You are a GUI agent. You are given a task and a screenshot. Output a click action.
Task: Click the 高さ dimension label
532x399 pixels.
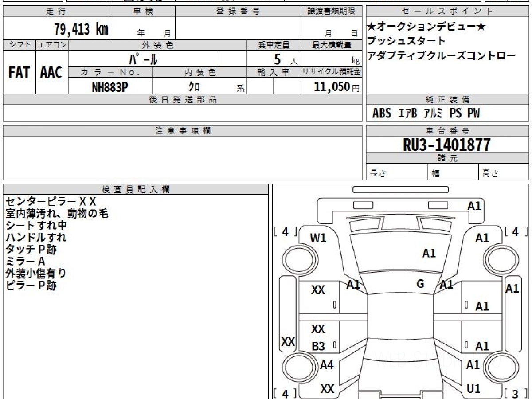pos(491,174)
